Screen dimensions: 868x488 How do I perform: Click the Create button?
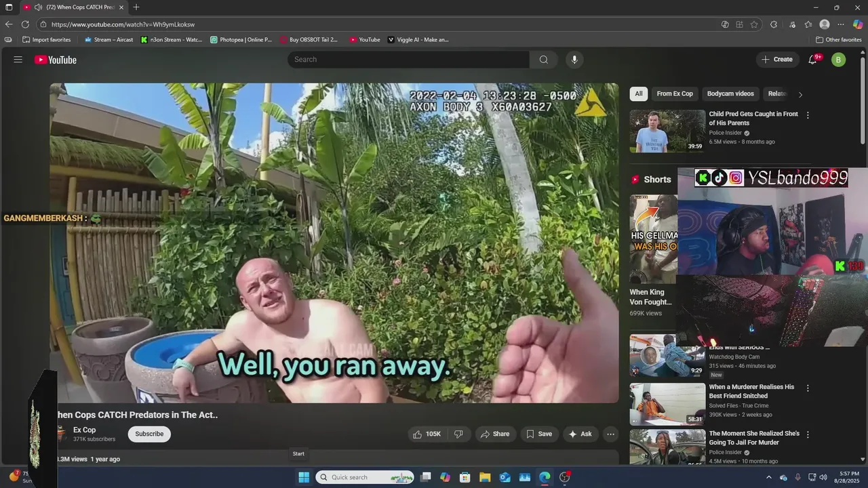(776, 60)
